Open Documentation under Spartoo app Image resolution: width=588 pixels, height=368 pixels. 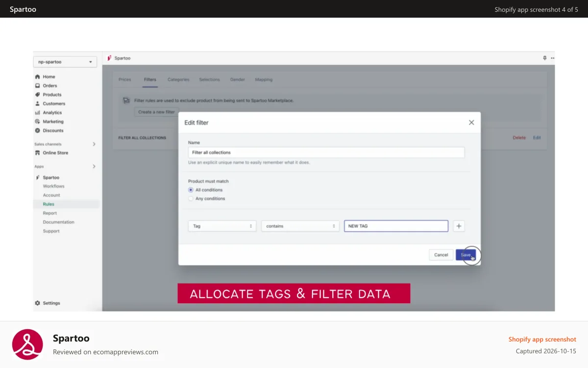[58, 222]
